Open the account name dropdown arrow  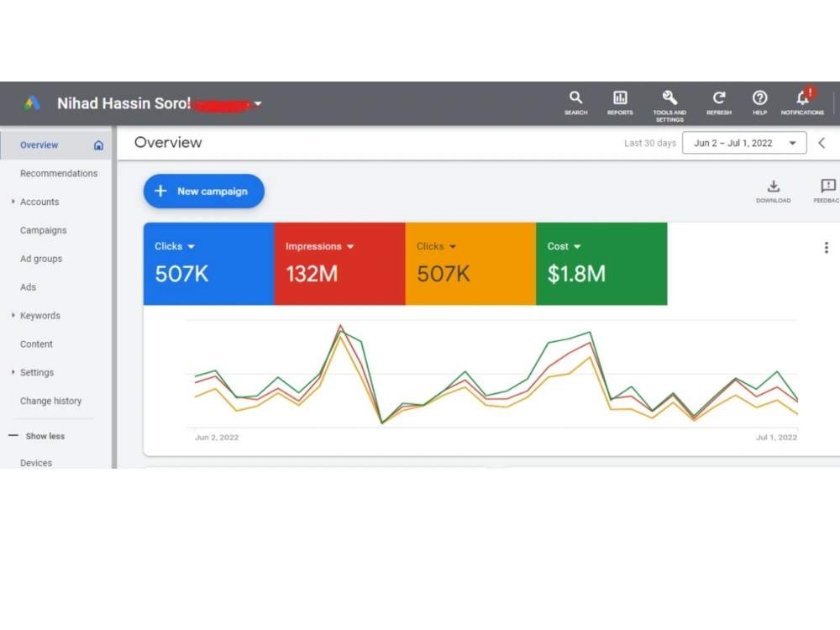(x=258, y=104)
